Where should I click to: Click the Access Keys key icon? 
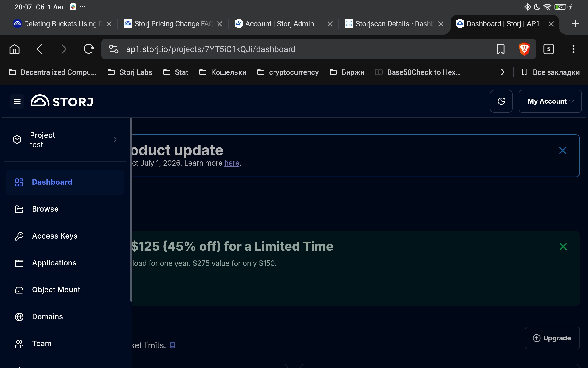pyautogui.click(x=19, y=236)
